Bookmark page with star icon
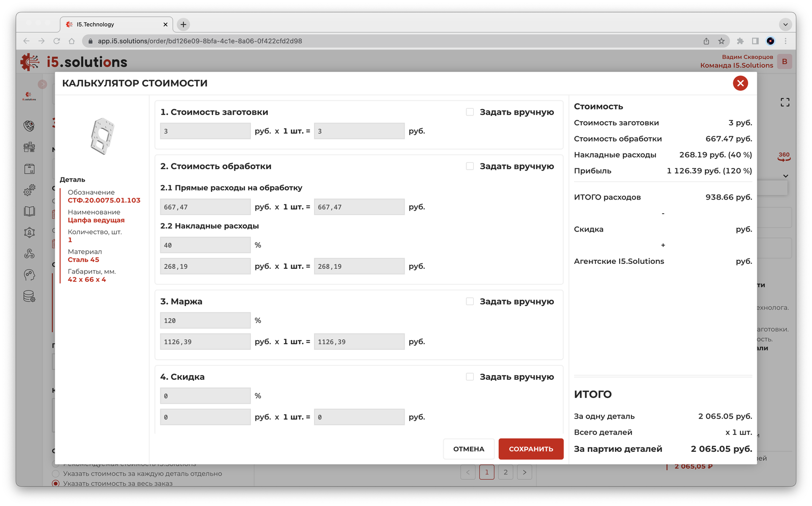 pyautogui.click(x=721, y=41)
